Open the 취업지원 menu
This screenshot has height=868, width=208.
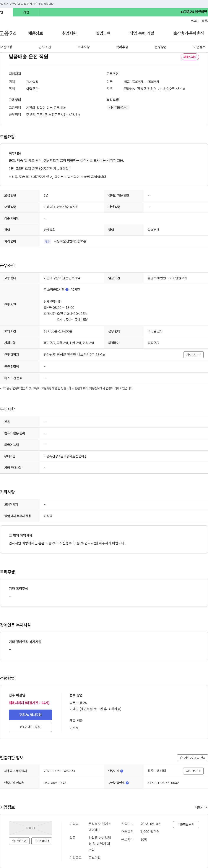pyautogui.click(x=69, y=33)
